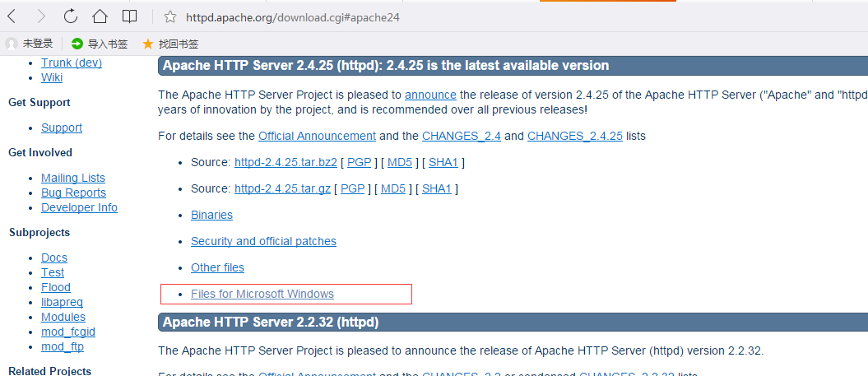The image size is (868, 376).
Task: Click the Get Involved sidebar heading
Action: point(40,152)
